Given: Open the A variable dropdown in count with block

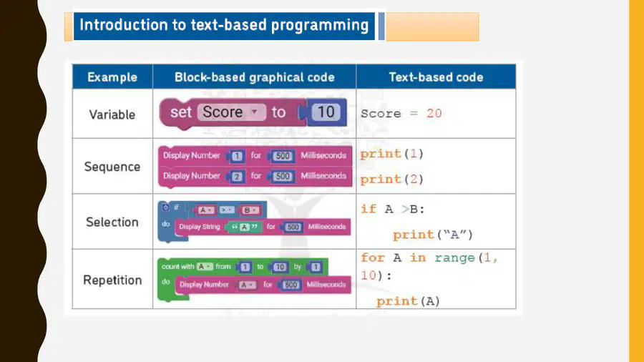Looking at the screenshot, I should [x=205, y=267].
